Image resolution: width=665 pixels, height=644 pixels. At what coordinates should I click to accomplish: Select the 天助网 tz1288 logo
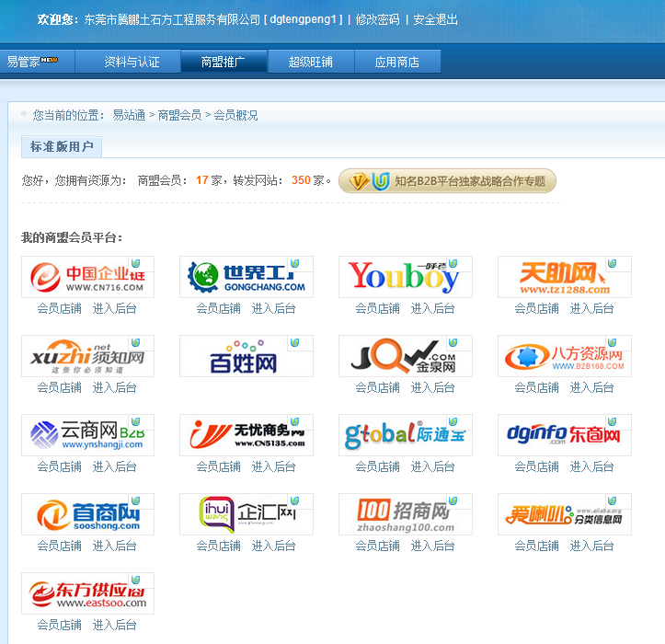564,277
